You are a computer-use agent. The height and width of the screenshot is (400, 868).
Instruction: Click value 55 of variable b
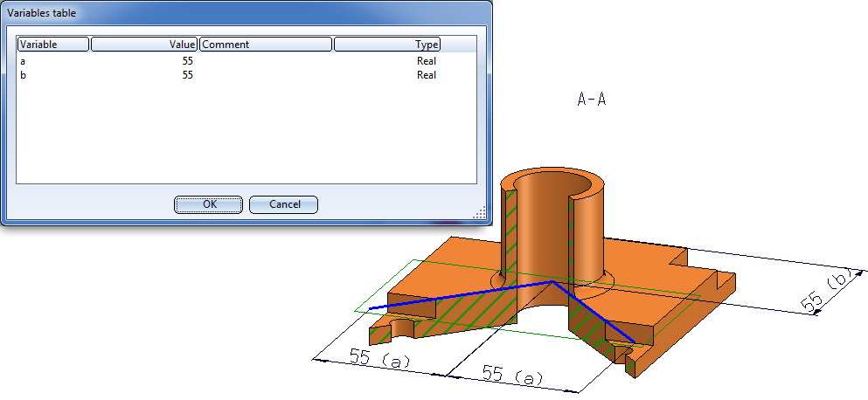click(188, 75)
